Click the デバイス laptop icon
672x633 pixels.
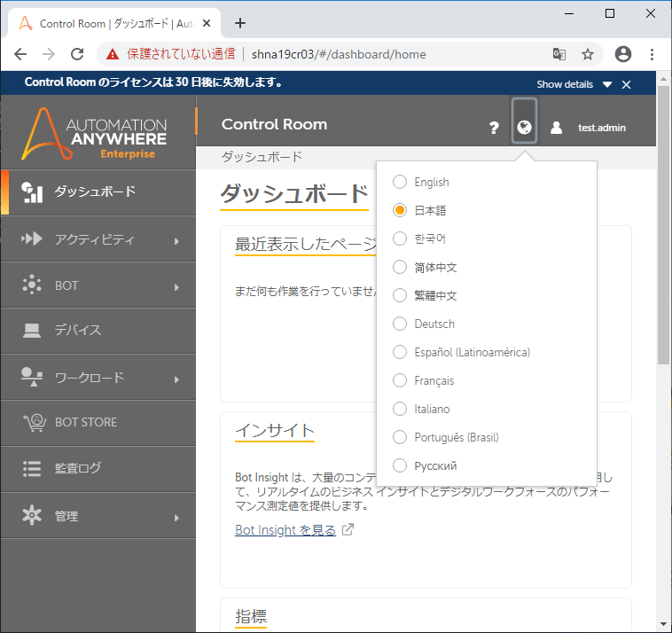tap(32, 331)
